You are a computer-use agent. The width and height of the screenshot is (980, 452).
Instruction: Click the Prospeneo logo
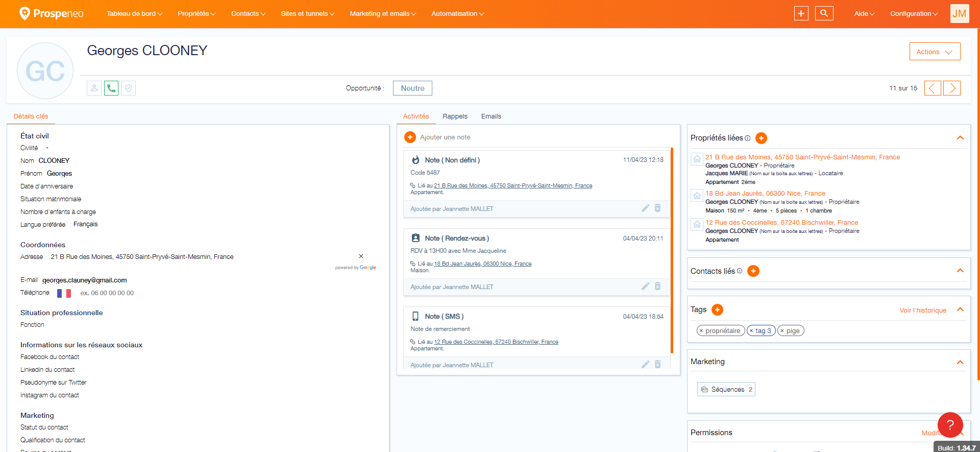pos(51,13)
